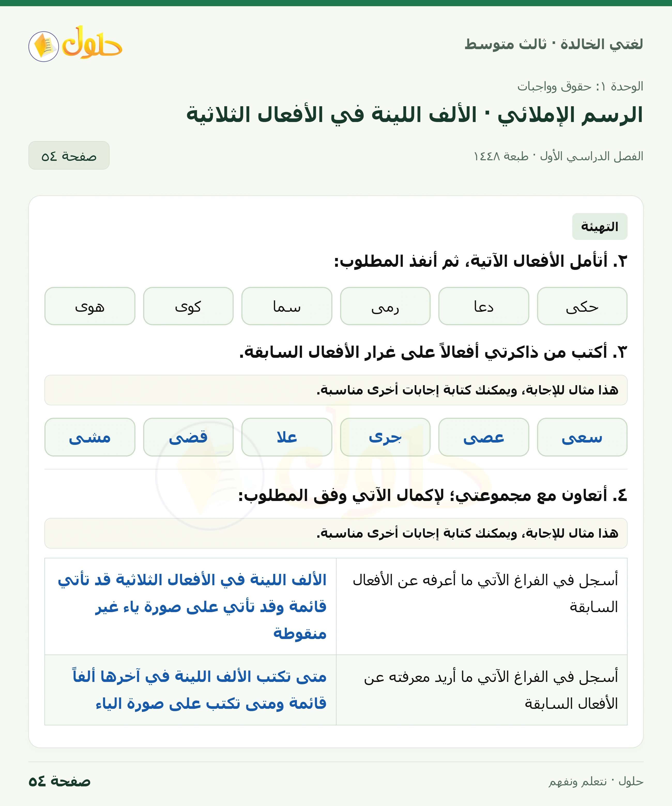Click question ٣ heading أكتب من ذاكرتي
The image size is (672, 806).
[433, 352]
